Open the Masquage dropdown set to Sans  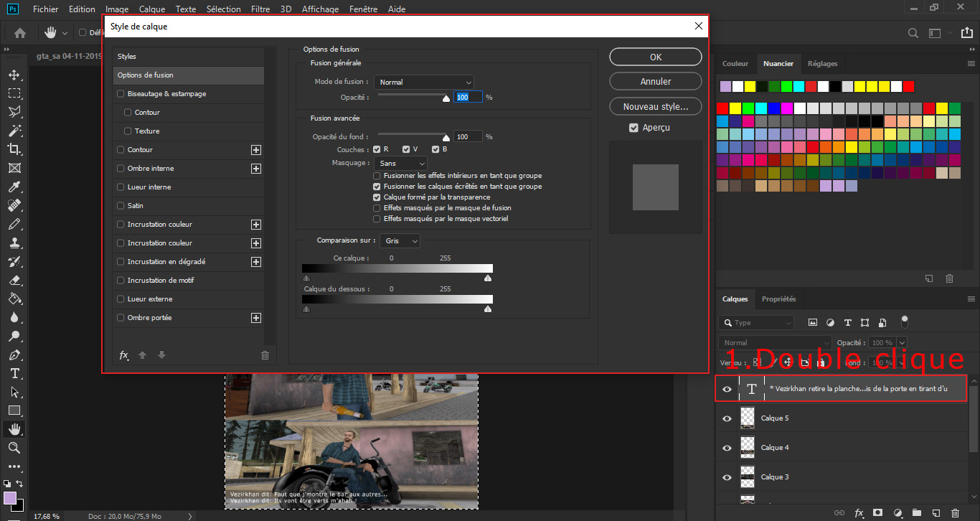400,164
